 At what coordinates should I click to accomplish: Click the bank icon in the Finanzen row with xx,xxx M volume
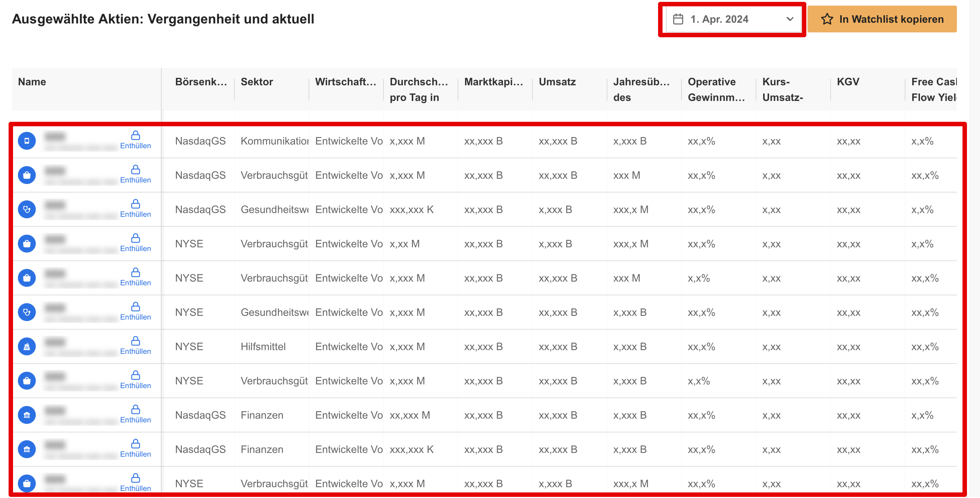(x=26, y=415)
